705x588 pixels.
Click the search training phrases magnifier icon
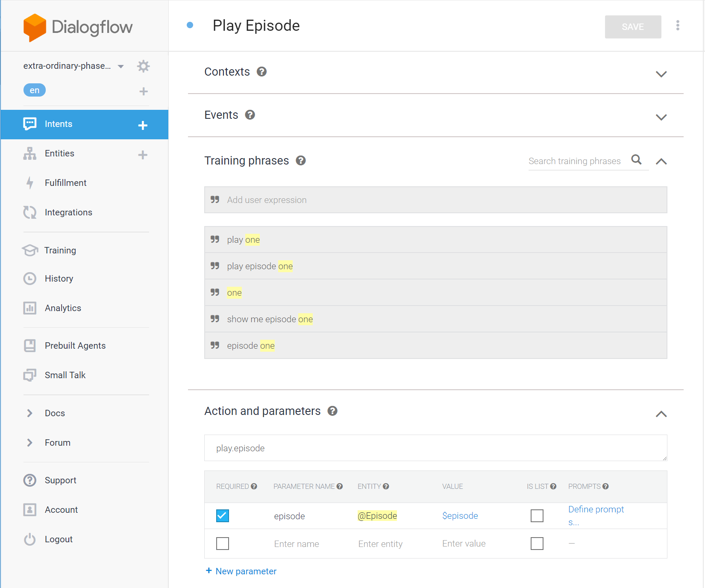click(x=636, y=160)
